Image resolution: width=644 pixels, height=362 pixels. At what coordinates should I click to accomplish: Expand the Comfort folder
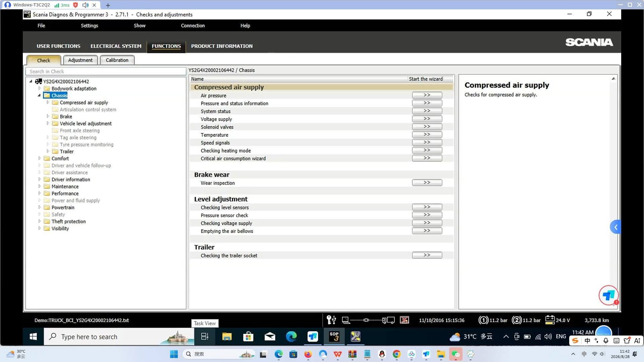point(40,158)
